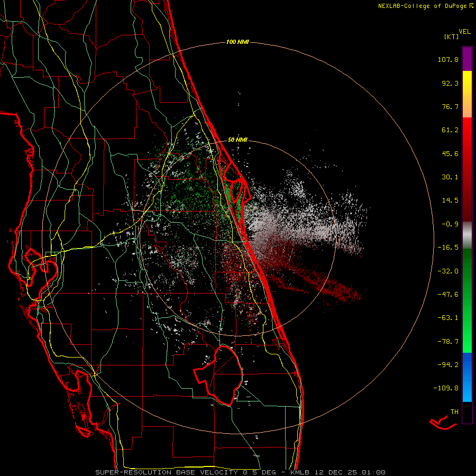The height and width of the screenshot is (476, 476).
Task: Click the -32.0 velocity scale value
Action: pos(448,271)
